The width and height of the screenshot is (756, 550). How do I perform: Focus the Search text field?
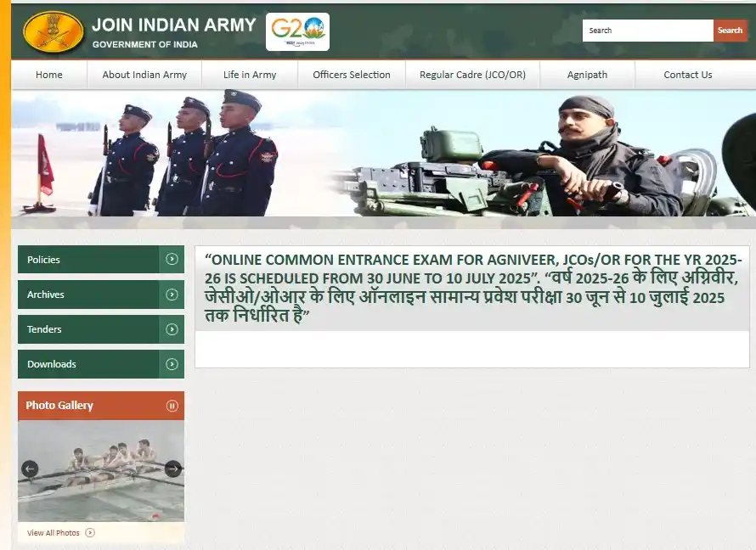(647, 31)
